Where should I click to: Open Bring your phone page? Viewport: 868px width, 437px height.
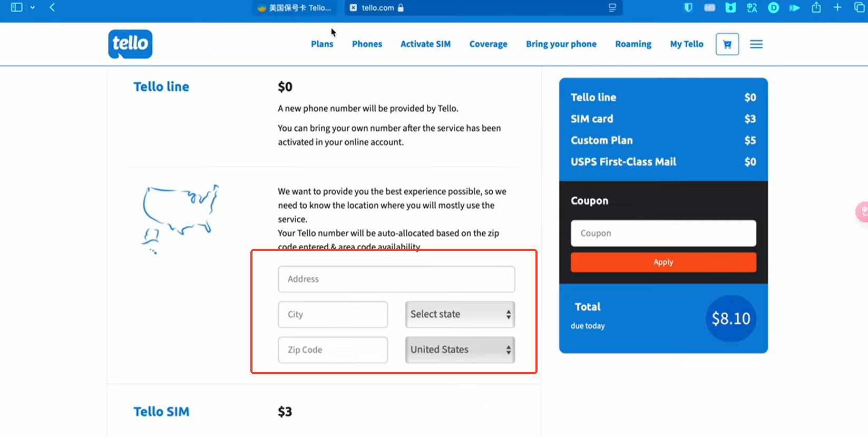point(561,44)
